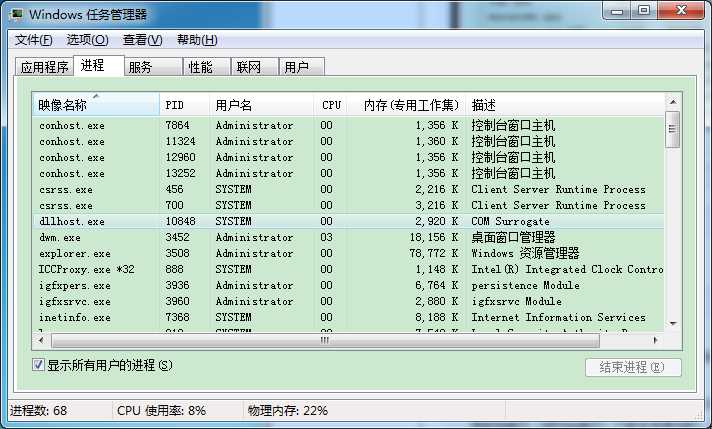Screen dimensions: 712x429
Task: Open the 帮助(H) menu
Action: (197, 40)
